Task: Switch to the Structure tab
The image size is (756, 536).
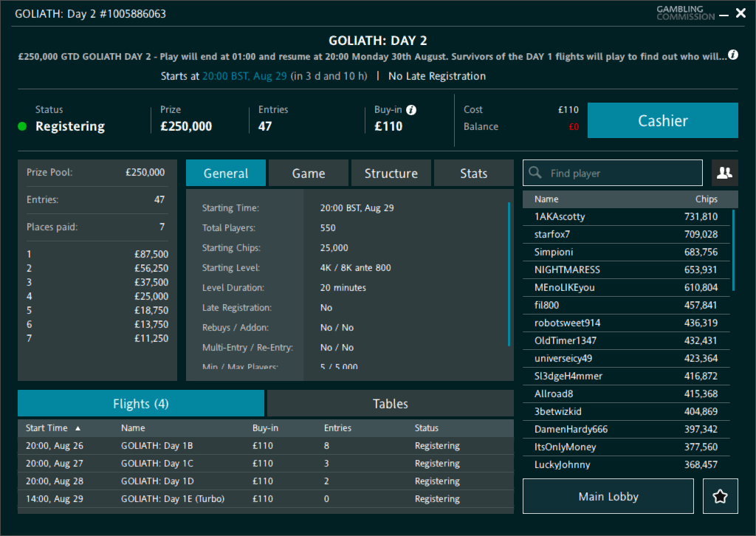Action: pyautogui.click(x=391, y=173)
